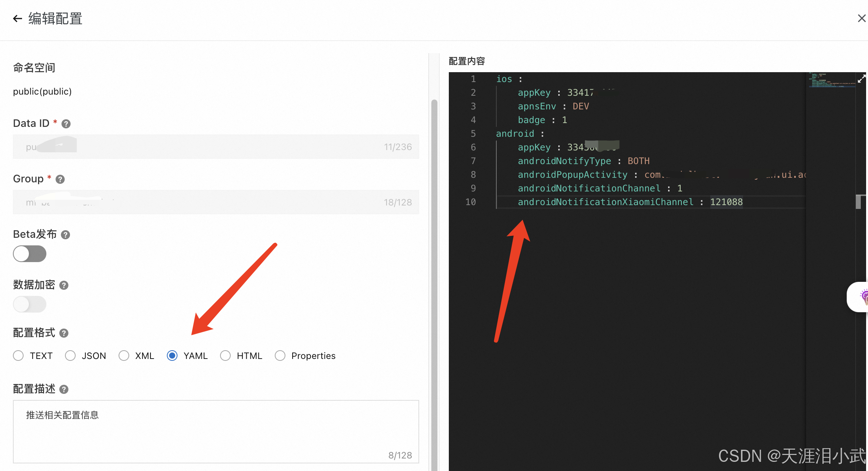868x471 pixels.
Task: Expand editor fullscreen via corner arrows icon
Action: tap(861, 79)
